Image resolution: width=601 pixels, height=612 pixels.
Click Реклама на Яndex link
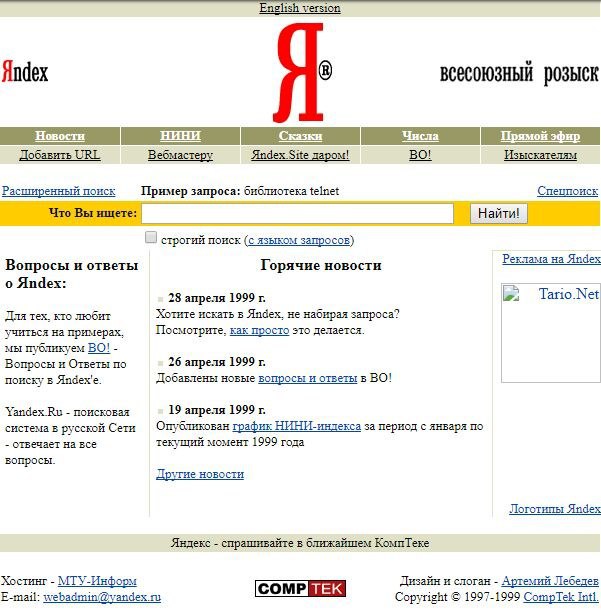pyautogui.click(x=551, y=259)
